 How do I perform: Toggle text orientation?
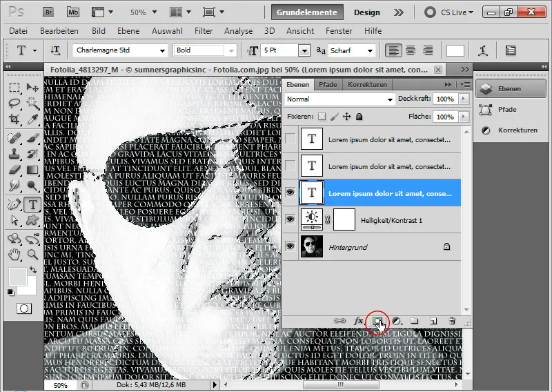[x=55, y=50]
